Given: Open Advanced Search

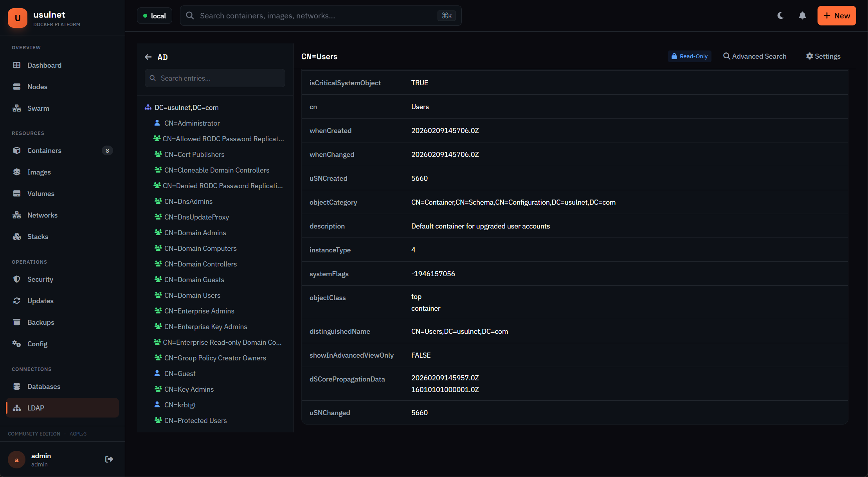Looking at the screenshot, I should tap(755, 56).
